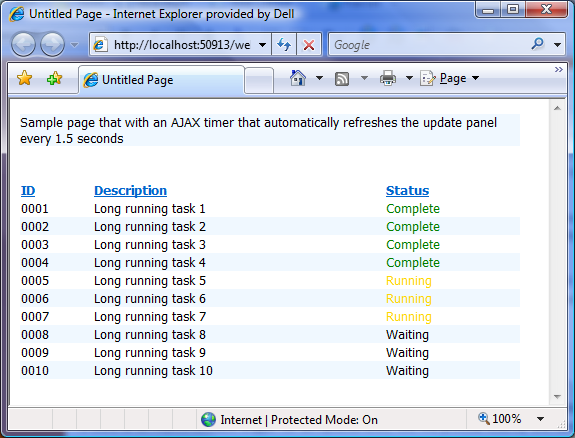This screenshot has height=438, width=575.
Task: Click the ID column header link
Action: tap(28, 191)
